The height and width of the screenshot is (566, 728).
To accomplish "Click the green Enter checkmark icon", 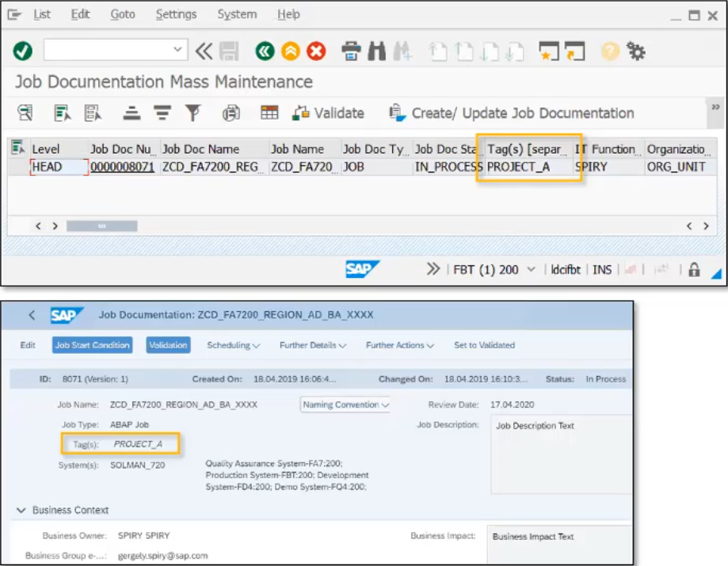I will click(23, 51).
